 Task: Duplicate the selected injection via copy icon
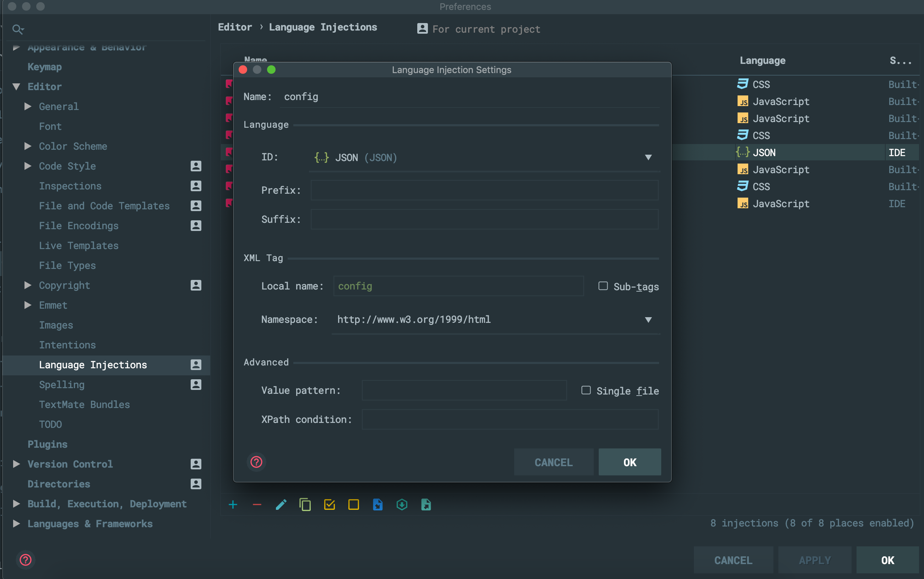[x=305, y=505]
